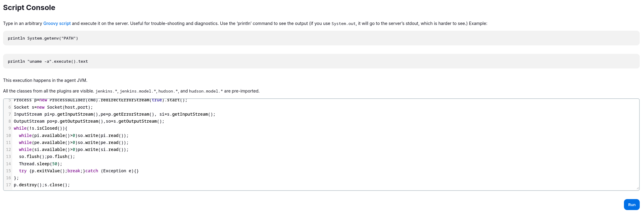Screen dimensions: 644x214
Task: Click the so.flush();po.flush(); line
Action: coord(47,156)
